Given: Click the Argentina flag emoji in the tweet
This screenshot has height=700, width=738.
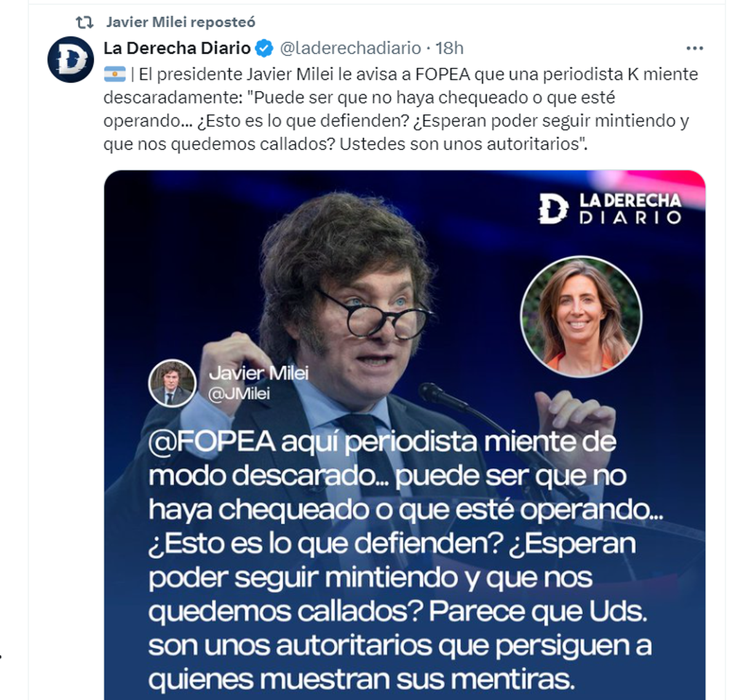Looking at the screenshot, I should [x=115, y=74].
